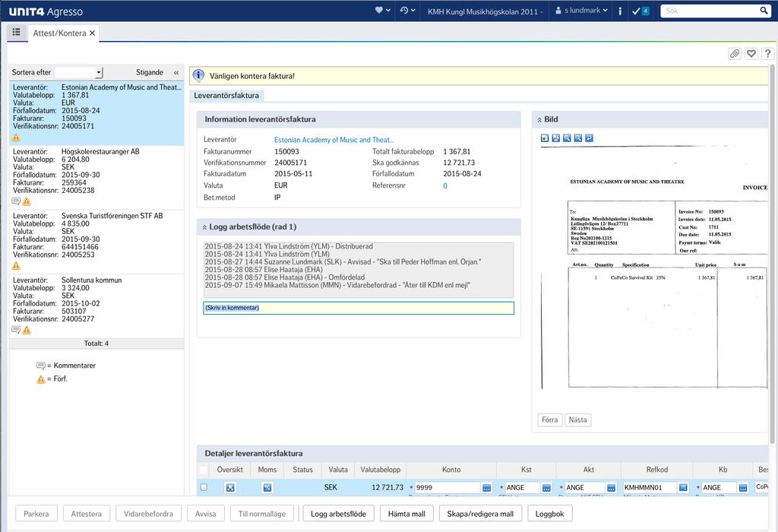Open the Loggbok button
The height and width of the screenshot is (532, 778).
coord(550,514)
